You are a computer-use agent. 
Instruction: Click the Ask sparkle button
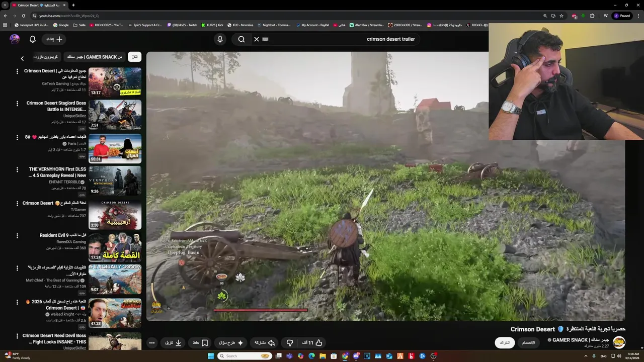(x=231, y=343)
